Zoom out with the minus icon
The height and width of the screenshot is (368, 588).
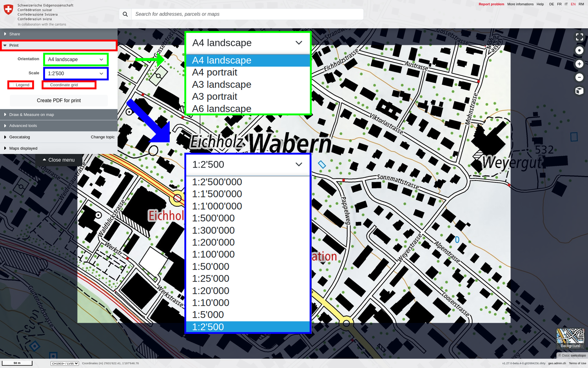579,77
